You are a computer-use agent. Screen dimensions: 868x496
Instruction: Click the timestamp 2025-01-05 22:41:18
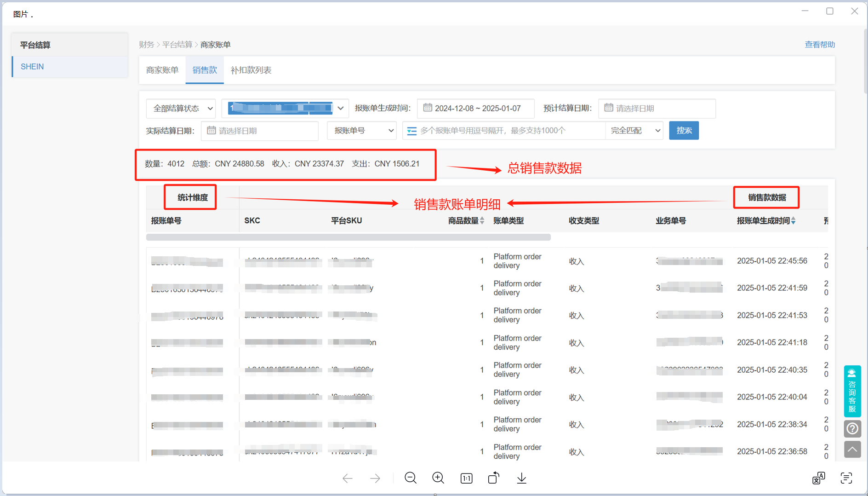click(x=772, y=343)
